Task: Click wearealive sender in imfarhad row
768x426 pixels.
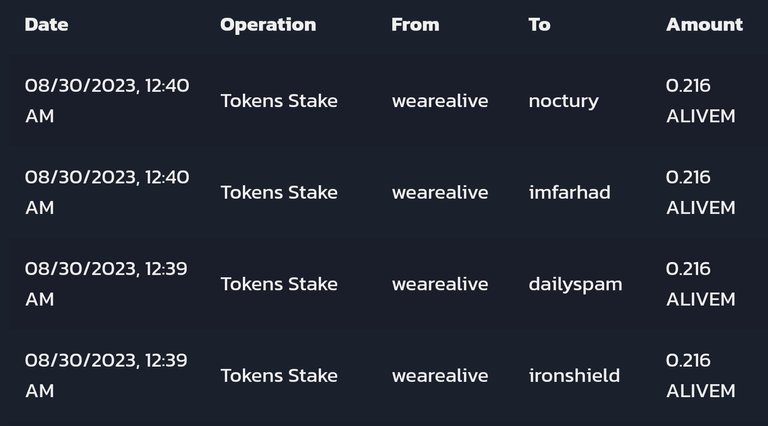Action: (x=440, y=192)
